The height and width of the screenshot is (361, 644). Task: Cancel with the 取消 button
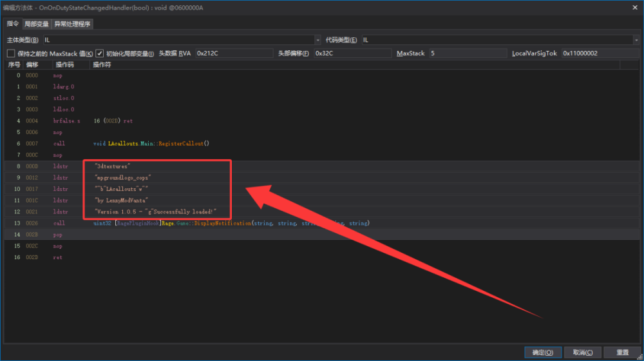[583, 353]
